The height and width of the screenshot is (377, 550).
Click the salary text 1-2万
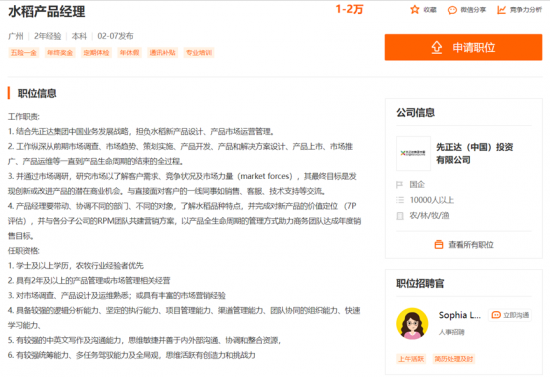[349, 9]
